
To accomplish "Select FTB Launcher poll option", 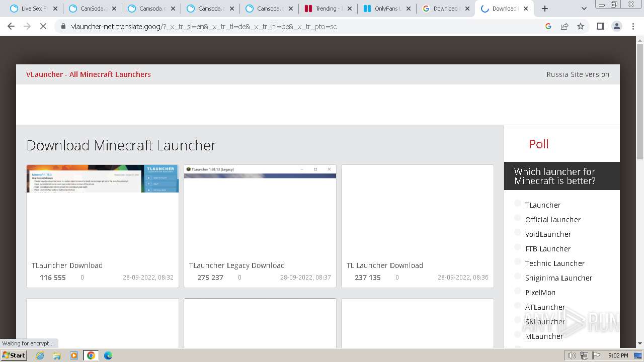I will point(518,247).
